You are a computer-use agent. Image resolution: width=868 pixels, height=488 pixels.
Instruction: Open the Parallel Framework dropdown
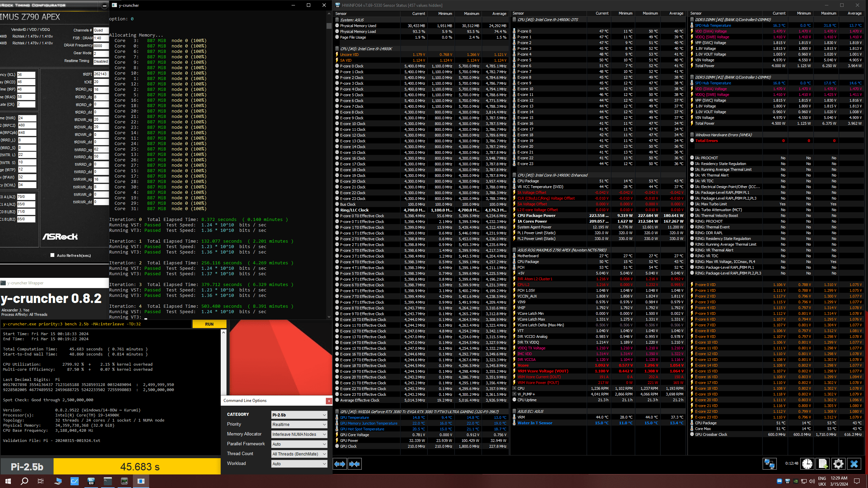coord(299,444)
